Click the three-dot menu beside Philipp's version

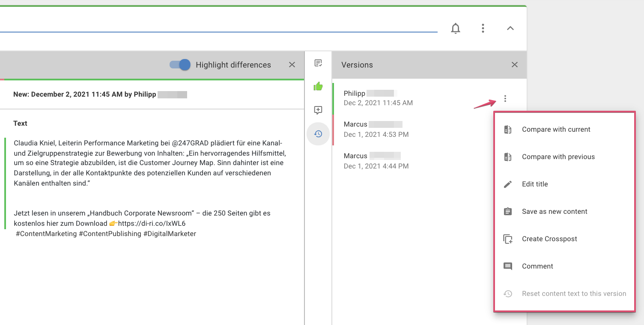tap(505, 98)
